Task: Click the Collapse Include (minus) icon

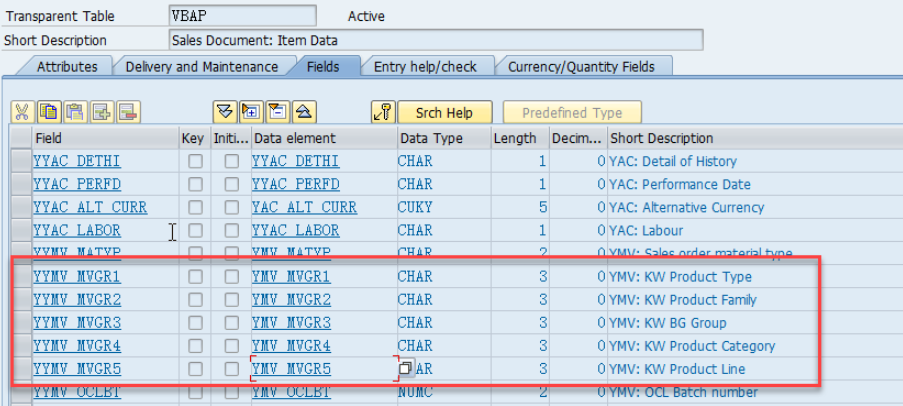Action: 278,112
